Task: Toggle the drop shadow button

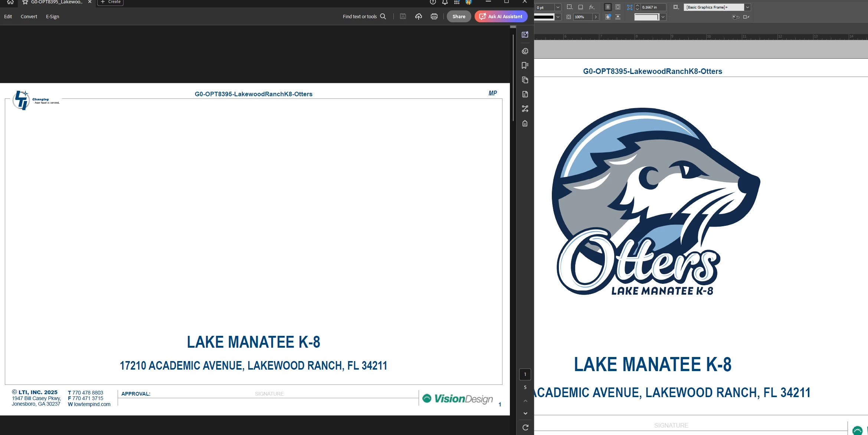Action: [580, 7]
